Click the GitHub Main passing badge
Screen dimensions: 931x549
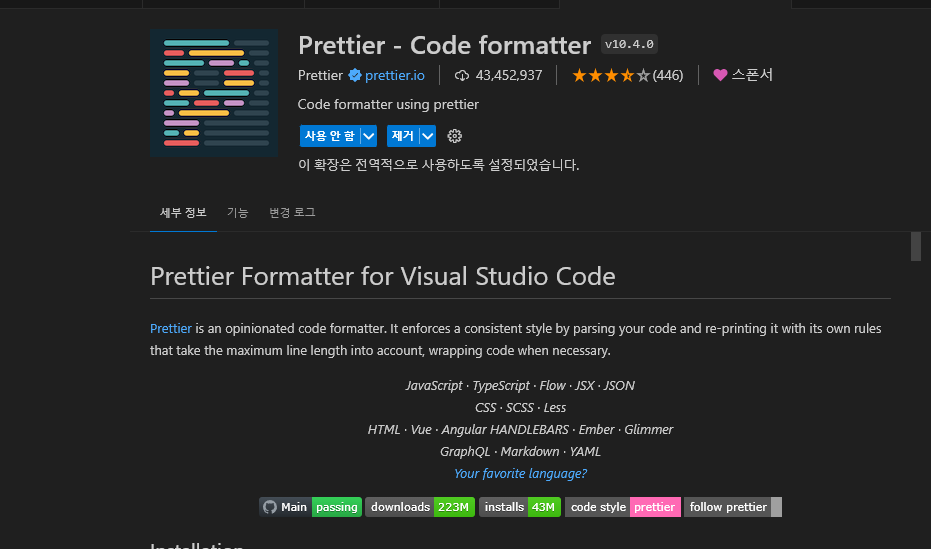[311, 507]
